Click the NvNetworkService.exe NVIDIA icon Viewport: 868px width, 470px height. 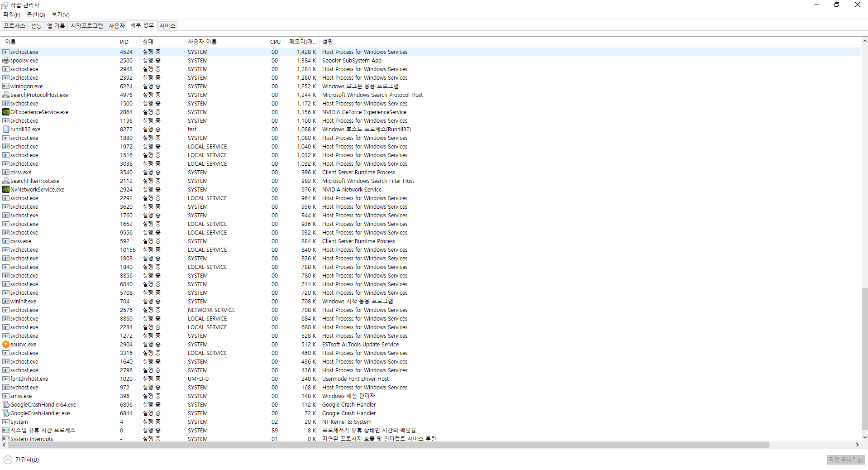click(6, 190)
